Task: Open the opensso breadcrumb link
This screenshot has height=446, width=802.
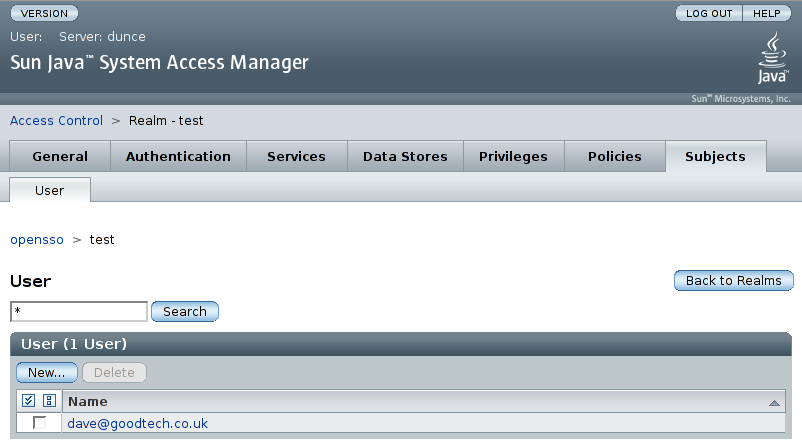Action: click(x=37, y=240)
